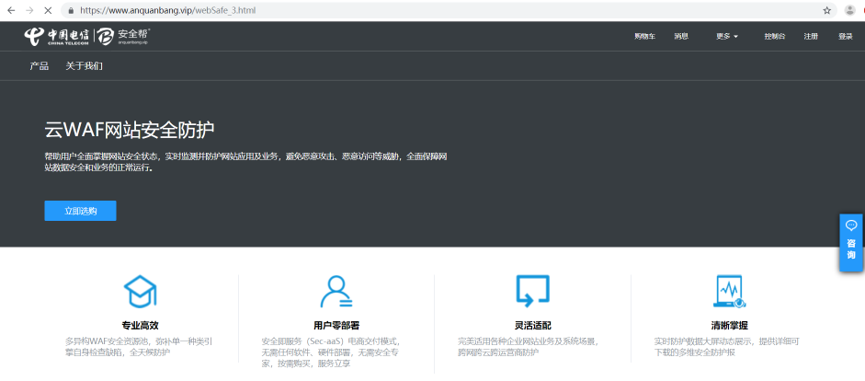865x381 pixels.
Task: Click the 专业高效 graduation cap icon
Action: (140, 291)
